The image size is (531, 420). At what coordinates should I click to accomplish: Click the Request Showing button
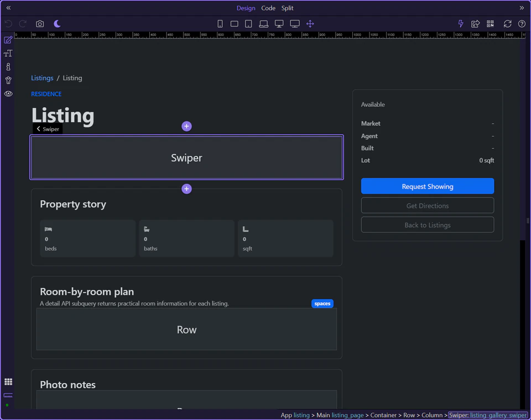pos(427,186)
